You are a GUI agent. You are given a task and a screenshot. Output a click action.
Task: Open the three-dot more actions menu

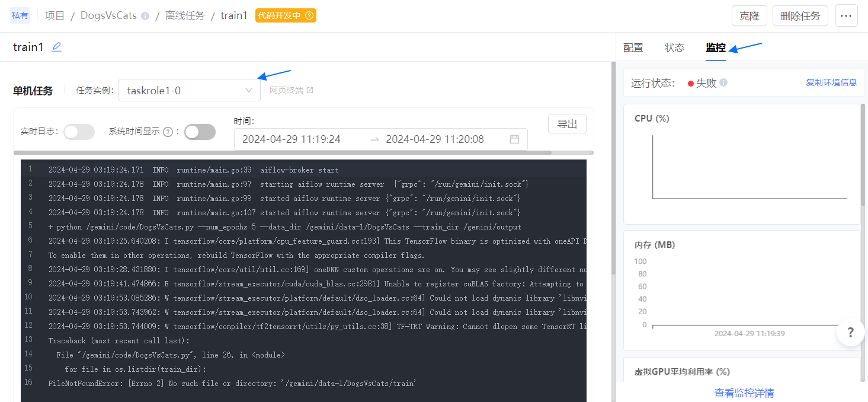(846, 16)
